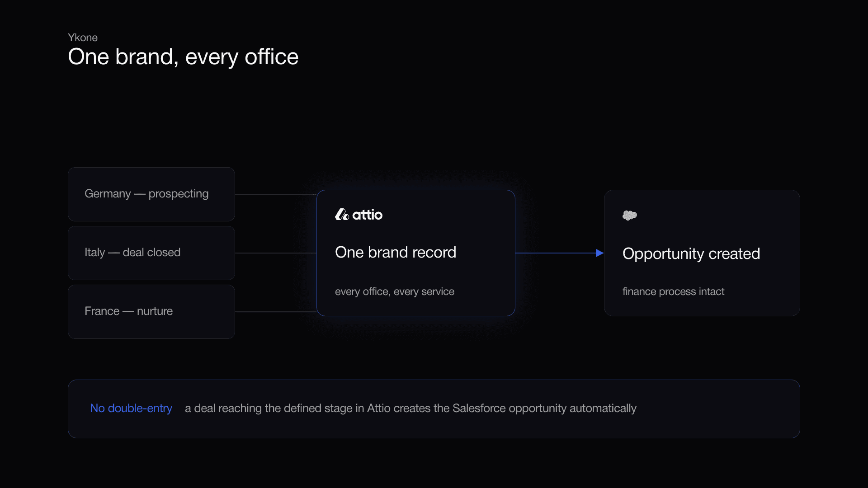Screen dimensions: 868x488
Task: Select the "France — nurture" card
Action: pos(151,312)
